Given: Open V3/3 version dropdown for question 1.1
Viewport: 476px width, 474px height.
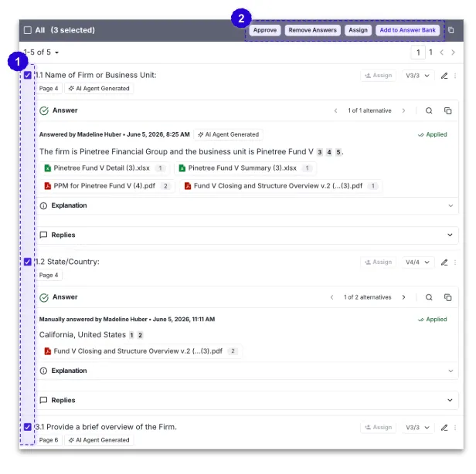Looking at the screenshot, I should pos(418,76).
